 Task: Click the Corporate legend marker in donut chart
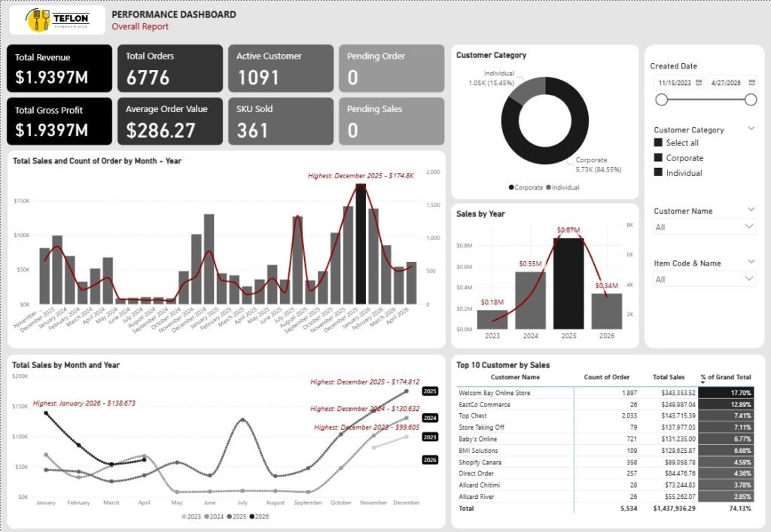[x=511, y=187]
